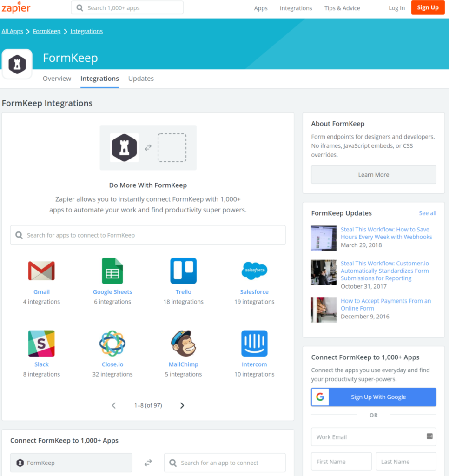Go to the next integrations page
This screenshot has width=449, height=476.
[182, 405]
